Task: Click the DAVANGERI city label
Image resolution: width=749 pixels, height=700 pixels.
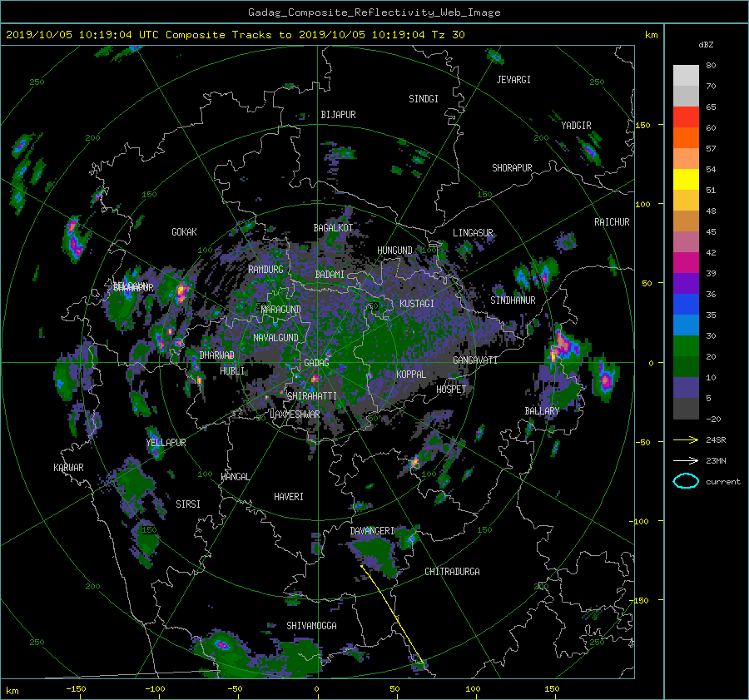Action: 372,531
